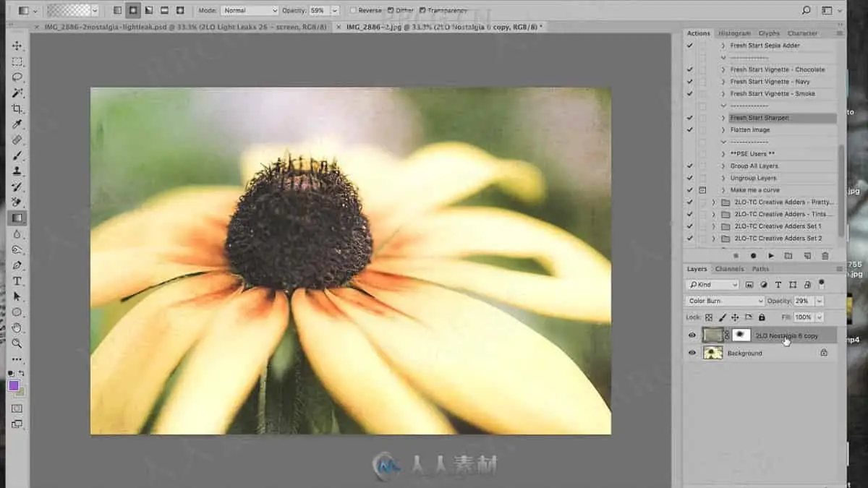Choose the Hand tool
The height and width of the screenshot is (488, 868).
(x=17, y=328)
